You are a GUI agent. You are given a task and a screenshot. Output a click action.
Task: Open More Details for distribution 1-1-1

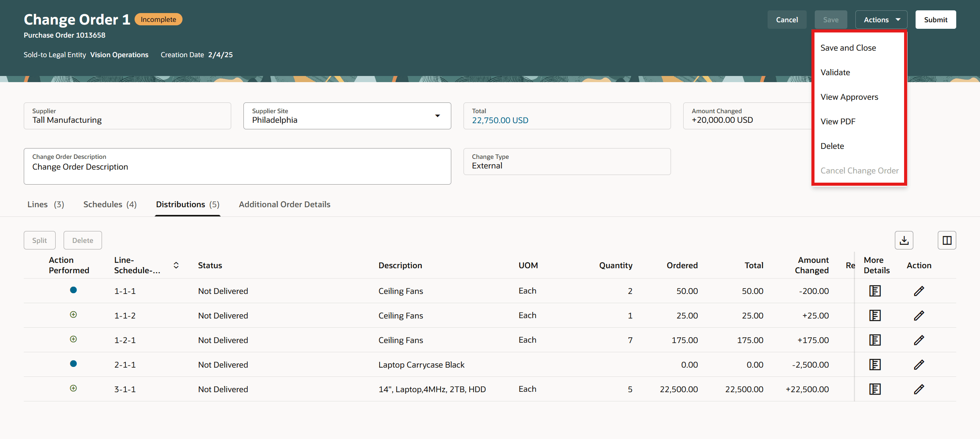click(875, 291)
